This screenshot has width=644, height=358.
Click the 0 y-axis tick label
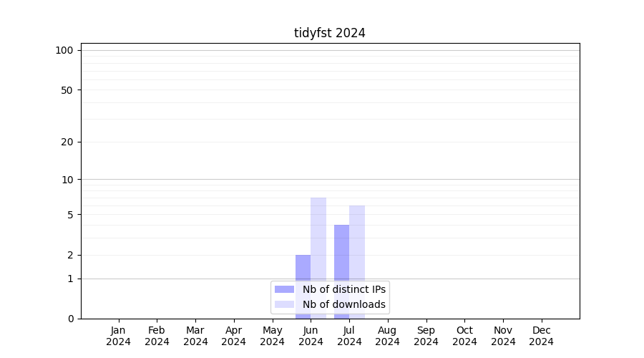coord(70,319)
